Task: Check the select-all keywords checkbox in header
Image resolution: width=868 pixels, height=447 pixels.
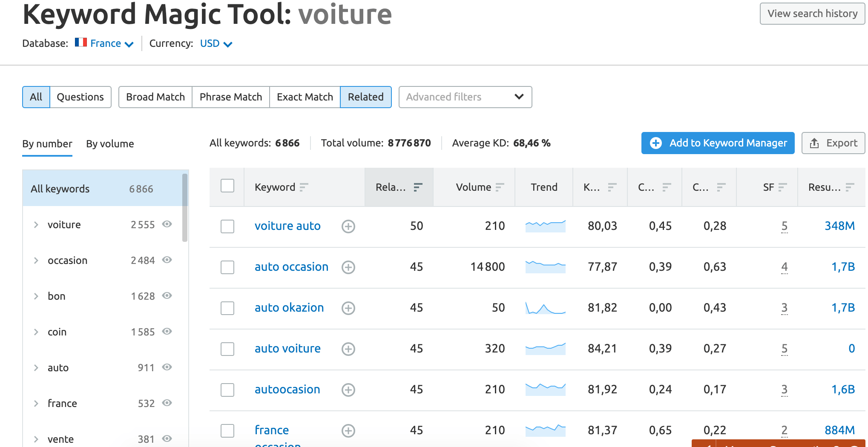Action: pos(227,186)
